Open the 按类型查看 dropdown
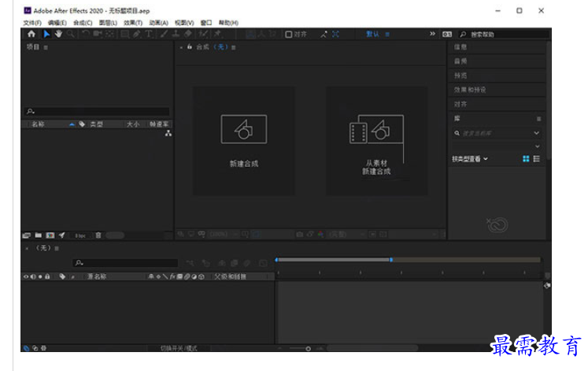The height and width of the screenshot is (371, 588). tap(470, 159)
